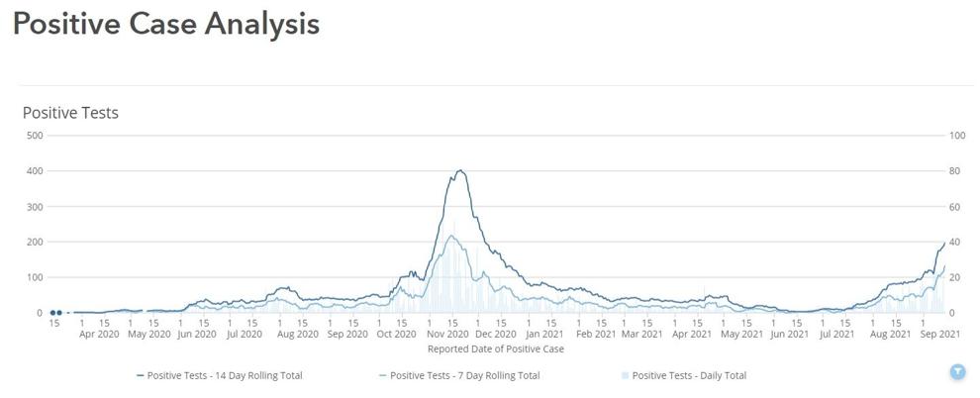Screen dimensions: 980x398
Task: Select the 14-day line peak near 400
Action: point(460,170)
